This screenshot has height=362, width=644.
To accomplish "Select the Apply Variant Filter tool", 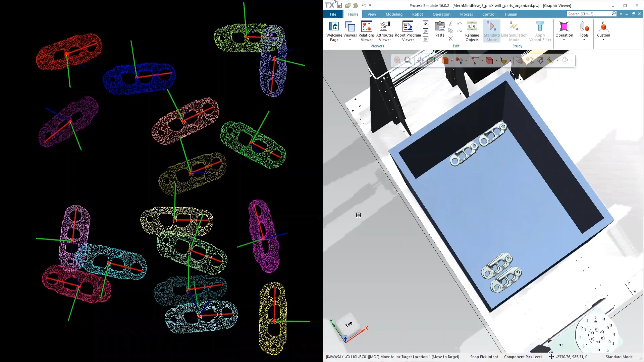I will point(540,31).
